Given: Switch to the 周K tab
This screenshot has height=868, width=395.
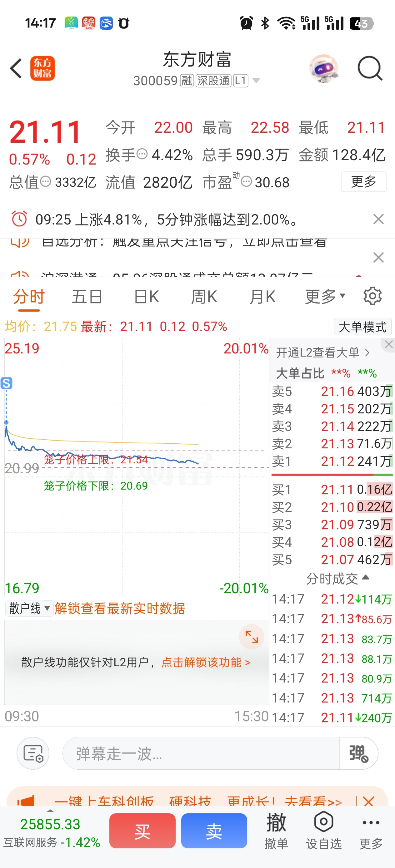Looking at the screenshot, I should pos(204,297).
